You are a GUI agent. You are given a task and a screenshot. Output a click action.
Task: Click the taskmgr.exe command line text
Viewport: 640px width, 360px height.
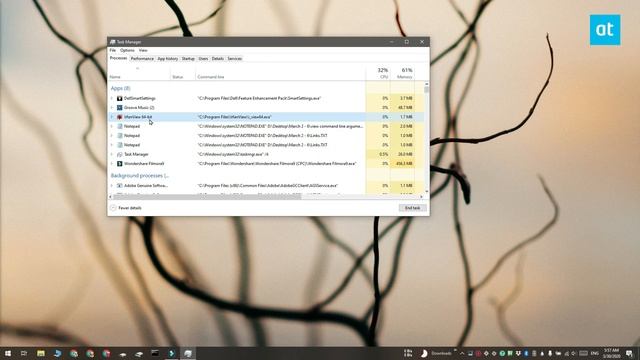coord(233,154)
